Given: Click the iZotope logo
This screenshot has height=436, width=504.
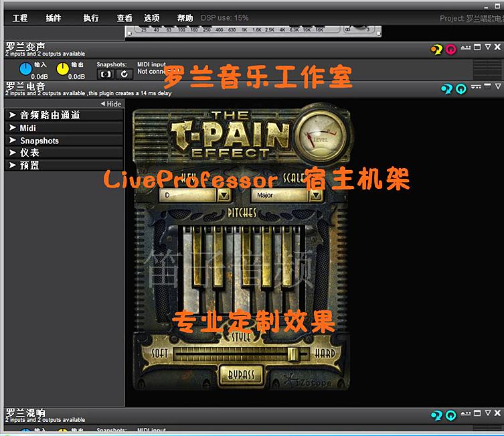Looking at the screenshot, I should pos(307,381).
